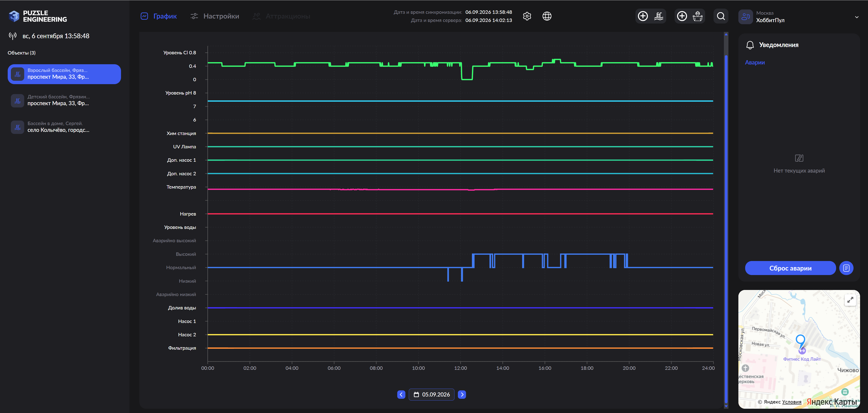Switch to the График tab
Viewport: 868px width, 413px height.
pyautogui.click(x=159, y=16)
